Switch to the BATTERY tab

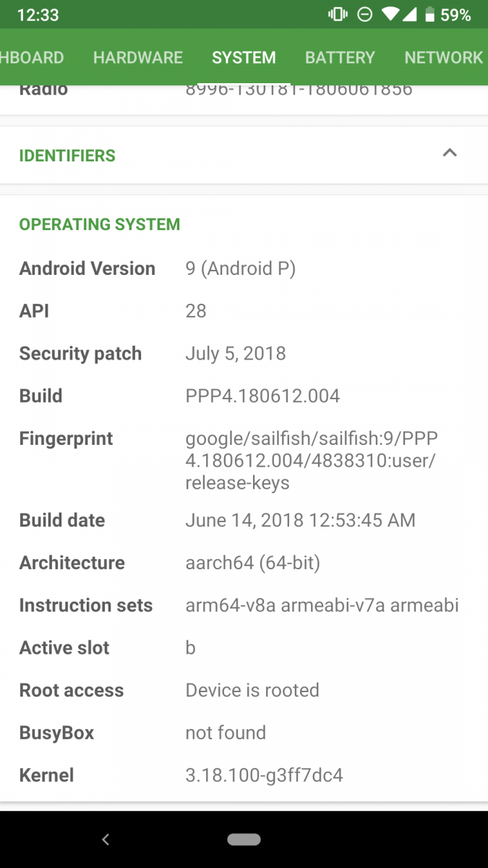pyautogui.click(x=340, y=57)
